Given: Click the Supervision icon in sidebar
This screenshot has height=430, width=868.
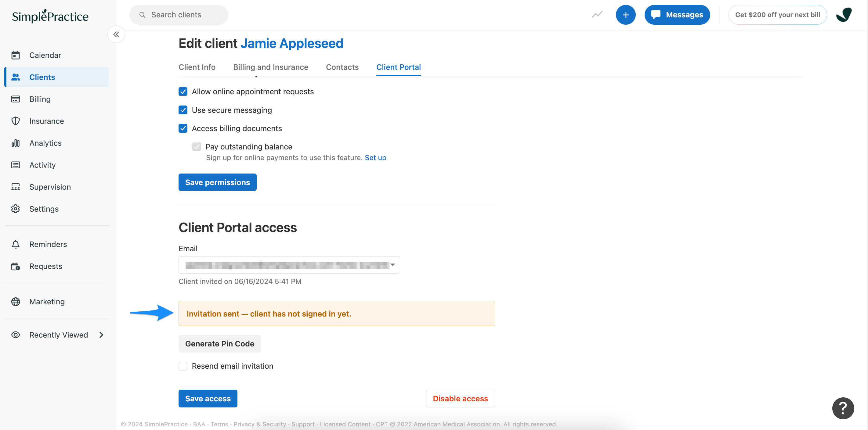Looking at the screenshot, I should pyautogui.click(x=16, y=187).
